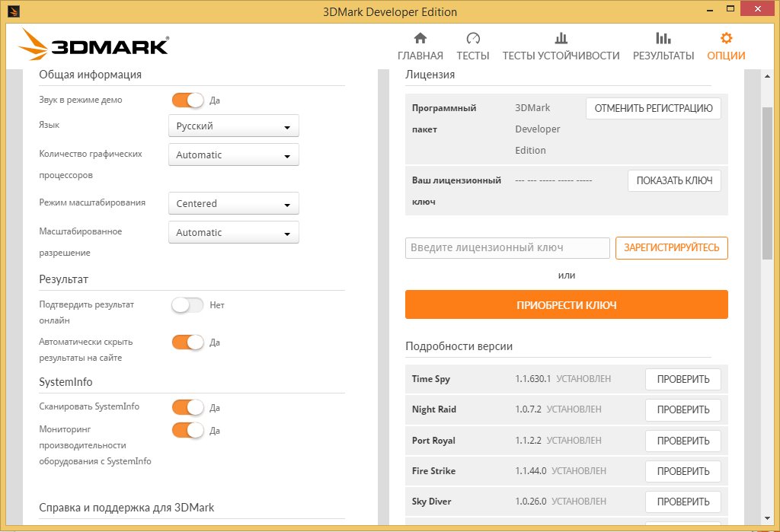Click the 3DMark Developer Edition package value
Image resolution: width=780 pixels, height=532 pixels.
tap(537, 129)
